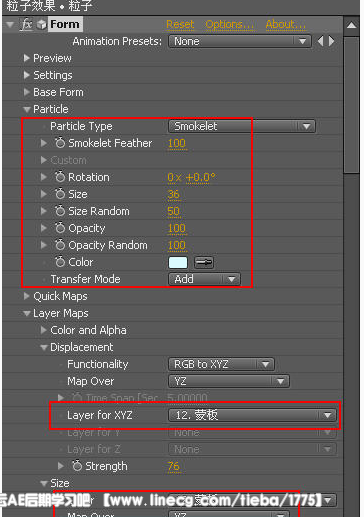Viewport: 364px width, 517px height.
Task: Reset the Form effect
Action: click(180, 24)
